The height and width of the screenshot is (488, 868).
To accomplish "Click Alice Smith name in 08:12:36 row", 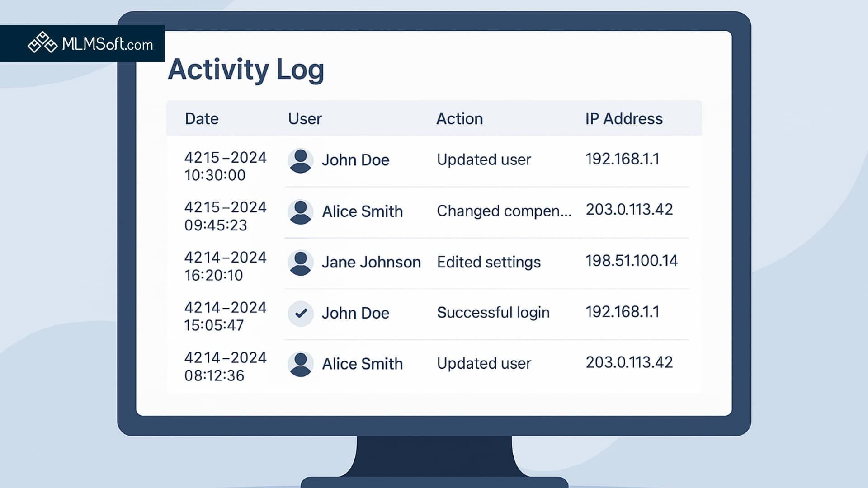I will [x=362, y=364].
